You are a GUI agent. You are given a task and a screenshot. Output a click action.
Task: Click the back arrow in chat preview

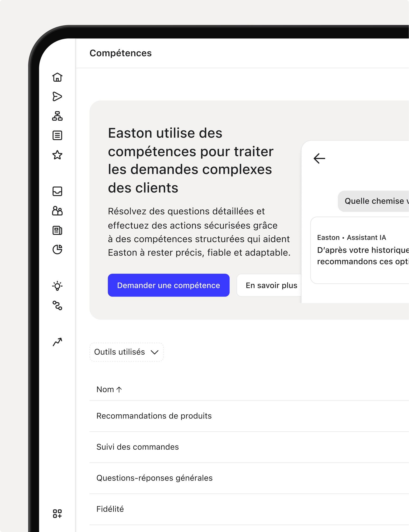click(x=319, y=159)
